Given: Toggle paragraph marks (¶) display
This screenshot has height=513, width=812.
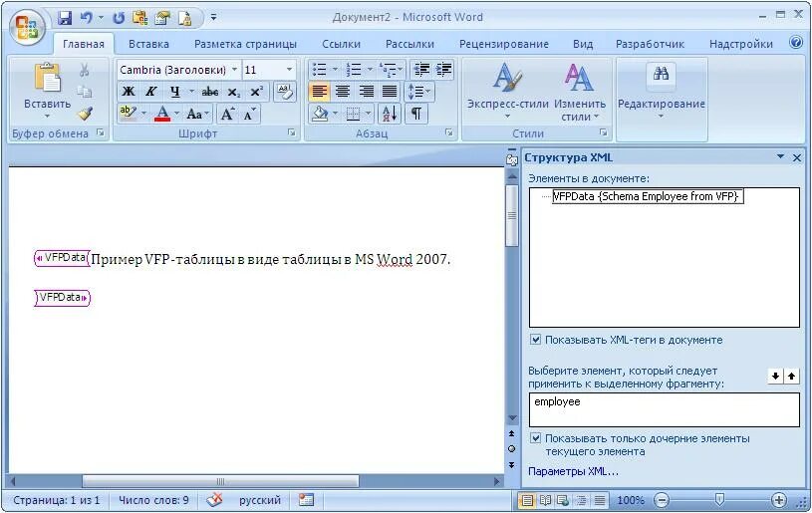Looking at the screenshot, I should tap(416, 114).
